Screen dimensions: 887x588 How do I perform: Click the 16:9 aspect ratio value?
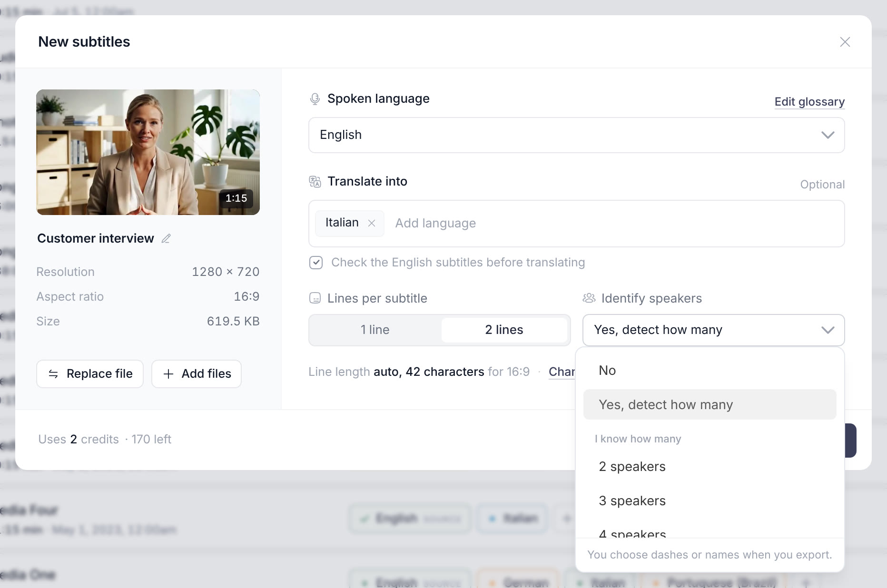coord(246,296)
